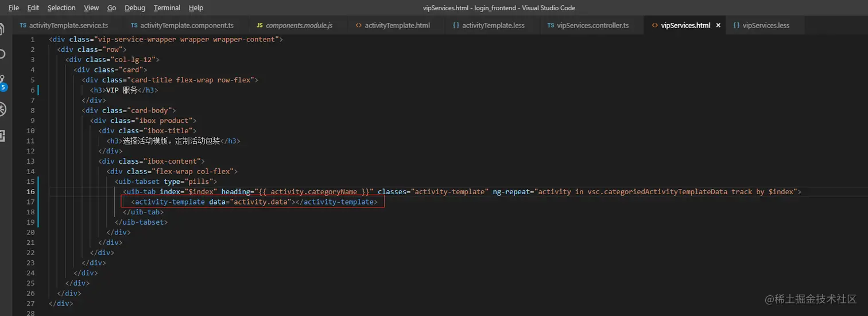The width and height of the screenshot is (868, 316).
Task: Open the Extensions view in activity bar
Action: click(2, 136)
